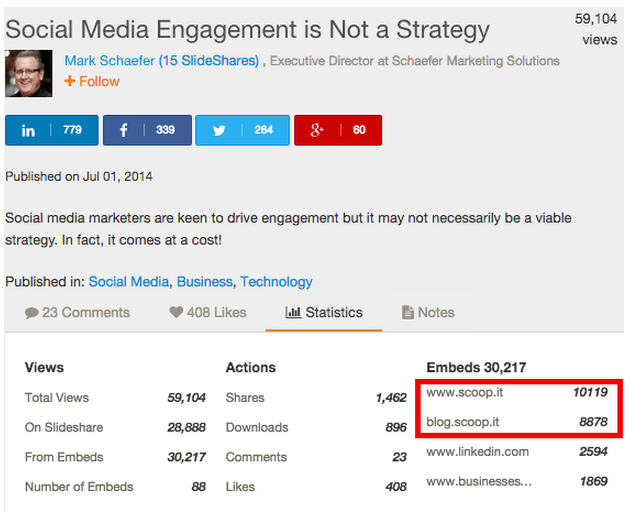Select the Statistics tab
This screenshot has height=520, width=630.
[324, 313]
